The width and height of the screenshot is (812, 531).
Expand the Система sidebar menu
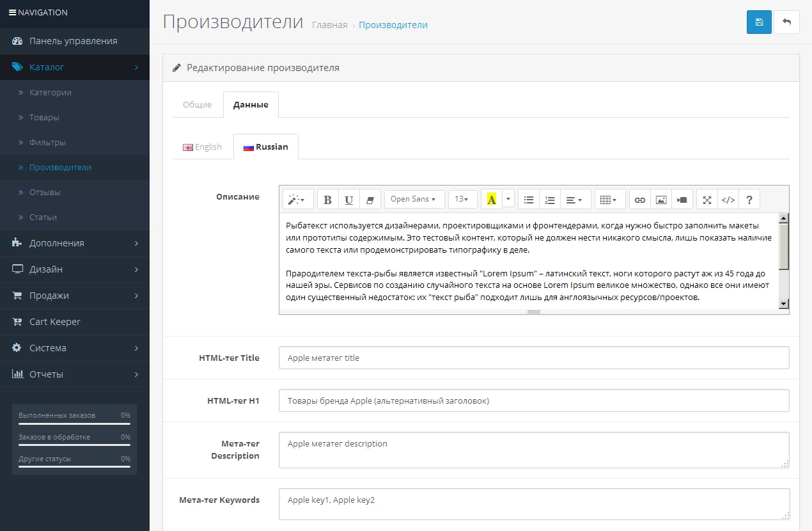point(75,348)
